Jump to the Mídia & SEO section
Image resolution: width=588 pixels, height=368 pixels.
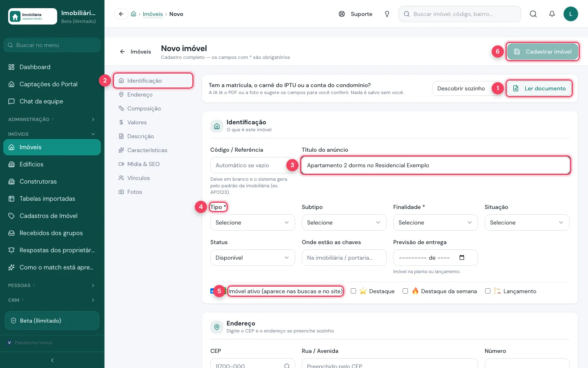pyautogui.click(x=153, y=164)
